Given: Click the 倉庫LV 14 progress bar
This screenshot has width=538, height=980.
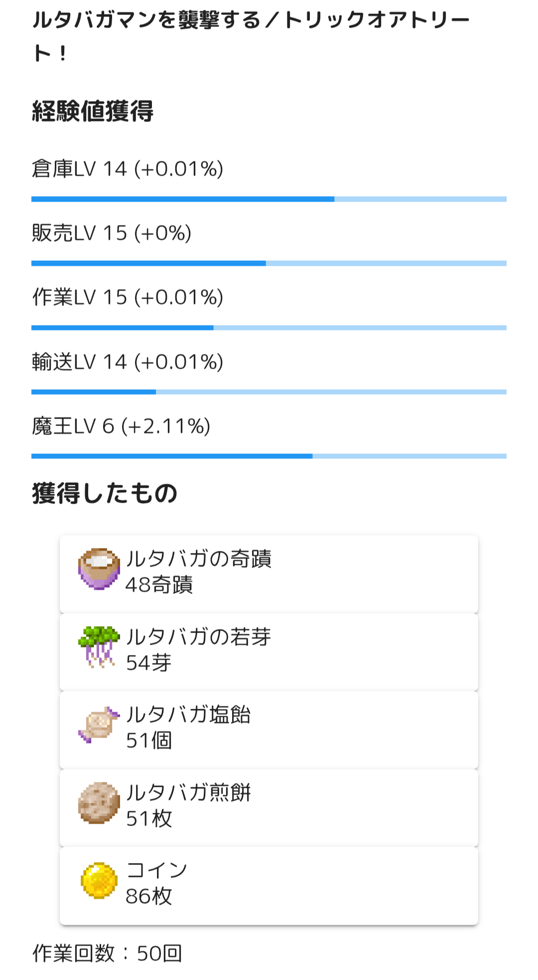Looking at the screenshot, I should point(269,199).
